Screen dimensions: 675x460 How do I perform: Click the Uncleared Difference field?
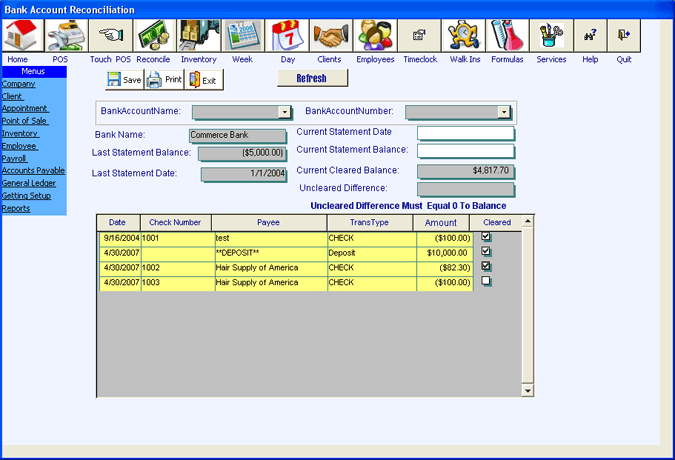tap(465, 189)
